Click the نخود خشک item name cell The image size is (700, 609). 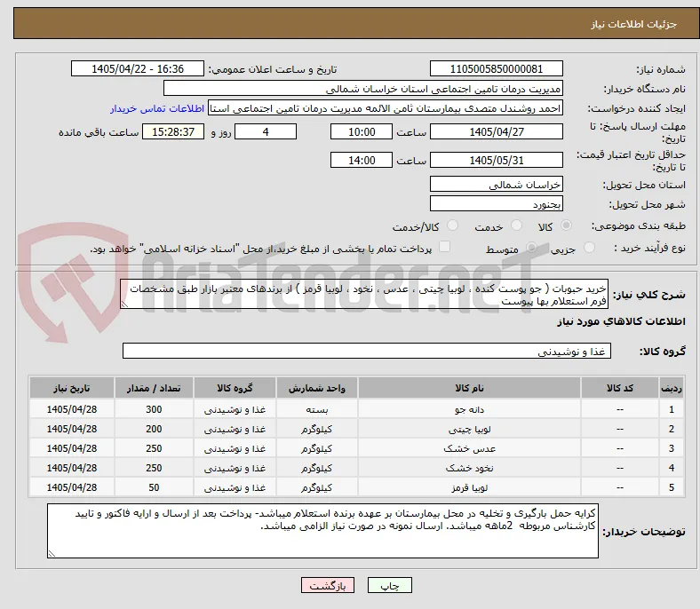tap(469, 468)
